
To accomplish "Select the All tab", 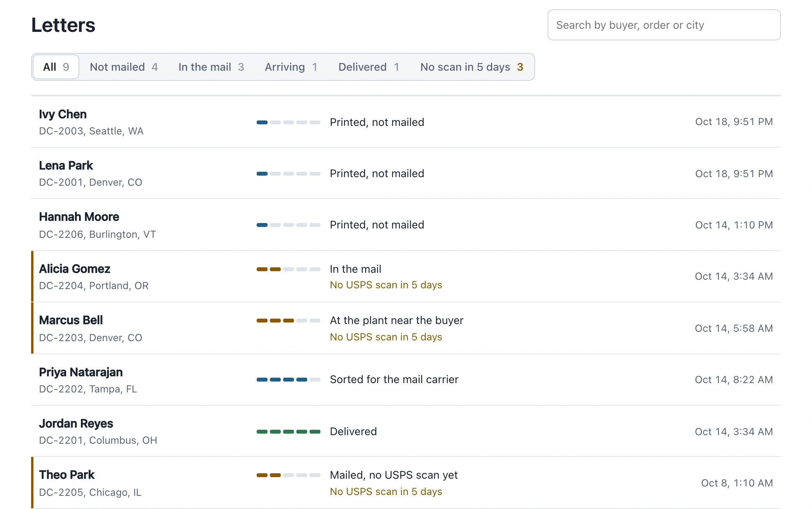I will point(56,67).
